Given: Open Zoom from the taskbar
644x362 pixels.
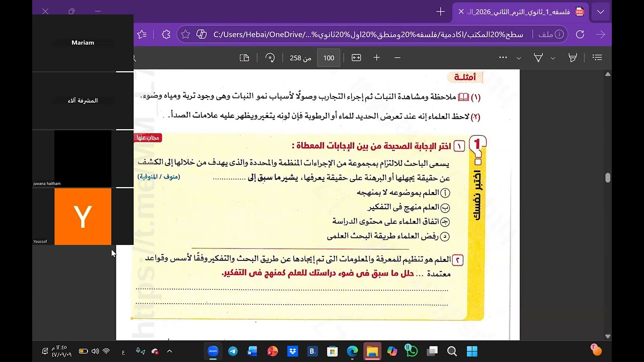Looking at the screenshot, I should click(x=213, y=351).
